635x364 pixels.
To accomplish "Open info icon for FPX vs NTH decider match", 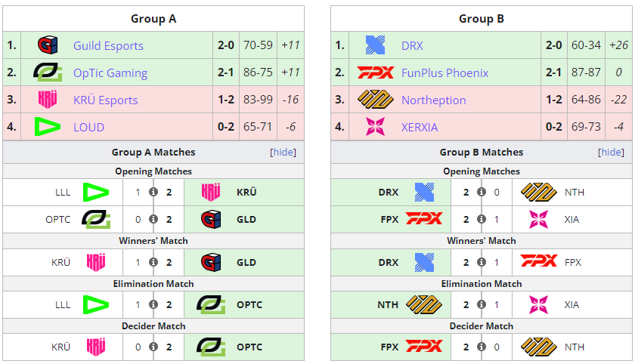I will coord(482,347).
